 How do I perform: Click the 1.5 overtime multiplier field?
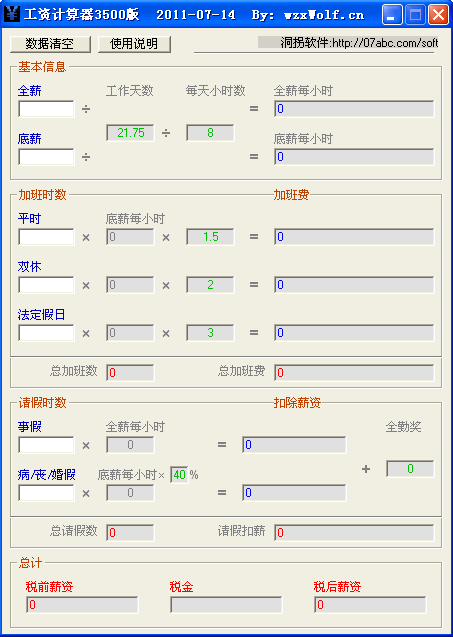click(x=210, y=237)
